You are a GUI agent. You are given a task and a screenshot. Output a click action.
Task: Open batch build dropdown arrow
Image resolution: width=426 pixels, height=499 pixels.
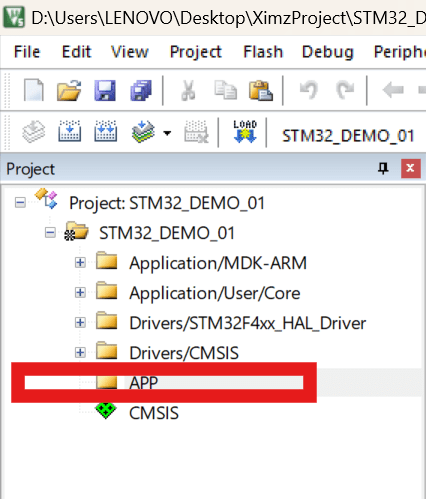coord(167,133)
